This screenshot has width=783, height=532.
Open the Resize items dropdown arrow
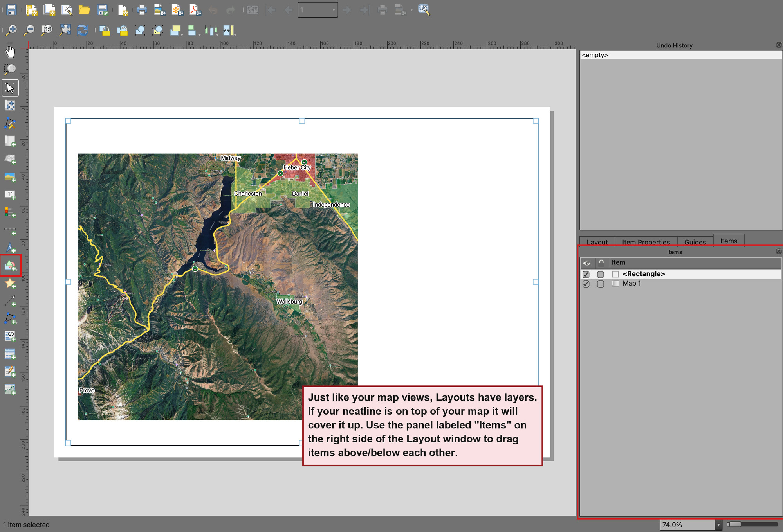235,35
